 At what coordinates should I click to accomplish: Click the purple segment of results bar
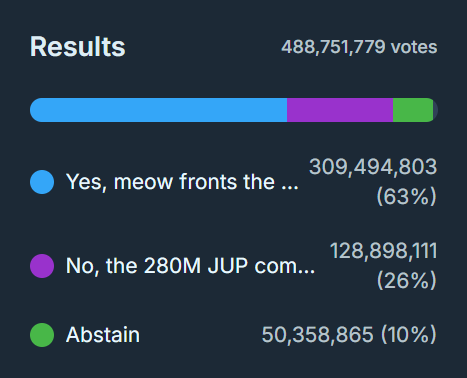click(340, 110)
